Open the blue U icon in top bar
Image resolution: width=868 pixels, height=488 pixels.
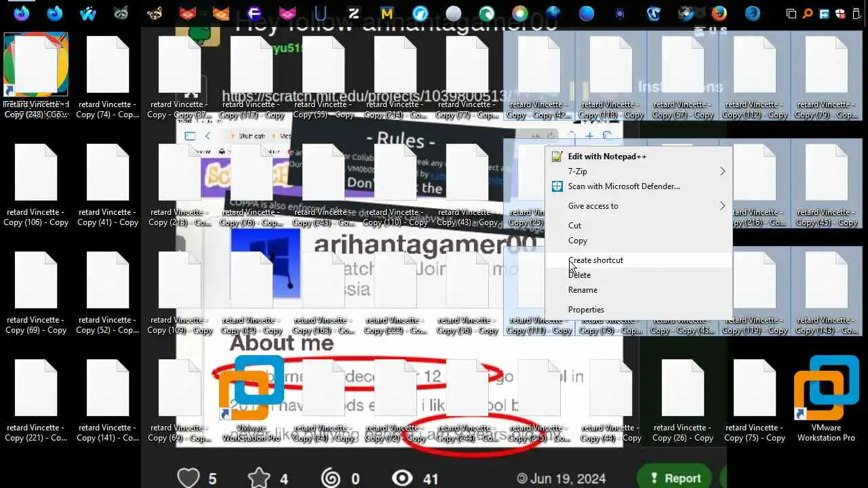coord(321,13)
